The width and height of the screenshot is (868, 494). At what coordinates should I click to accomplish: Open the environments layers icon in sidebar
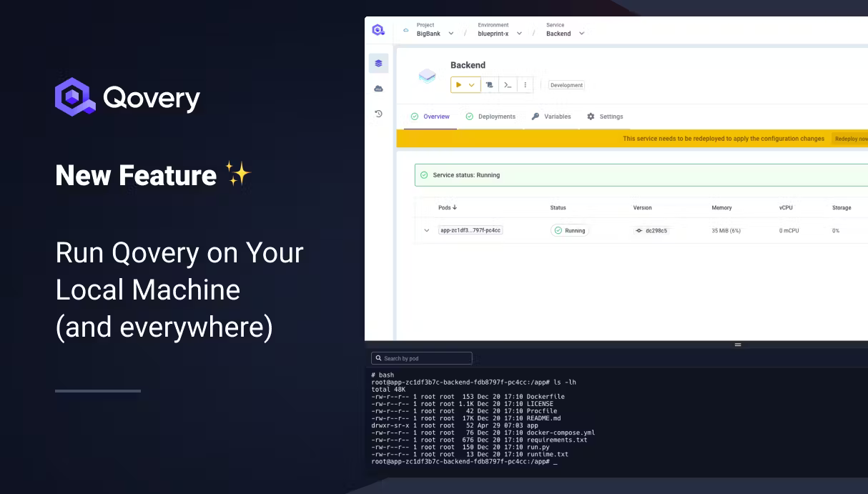tap(378, 63)
